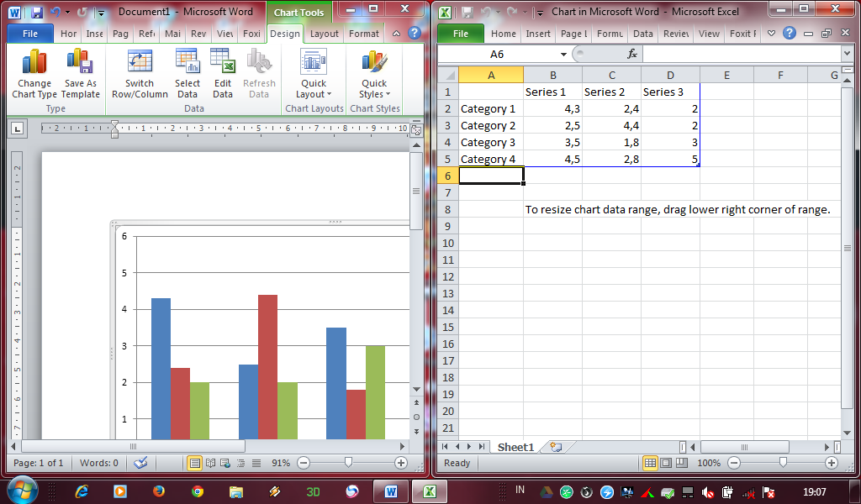The image size is (861, 504).
Task: Switch Word to Web Layout view
Action: [x=224, y=463]
